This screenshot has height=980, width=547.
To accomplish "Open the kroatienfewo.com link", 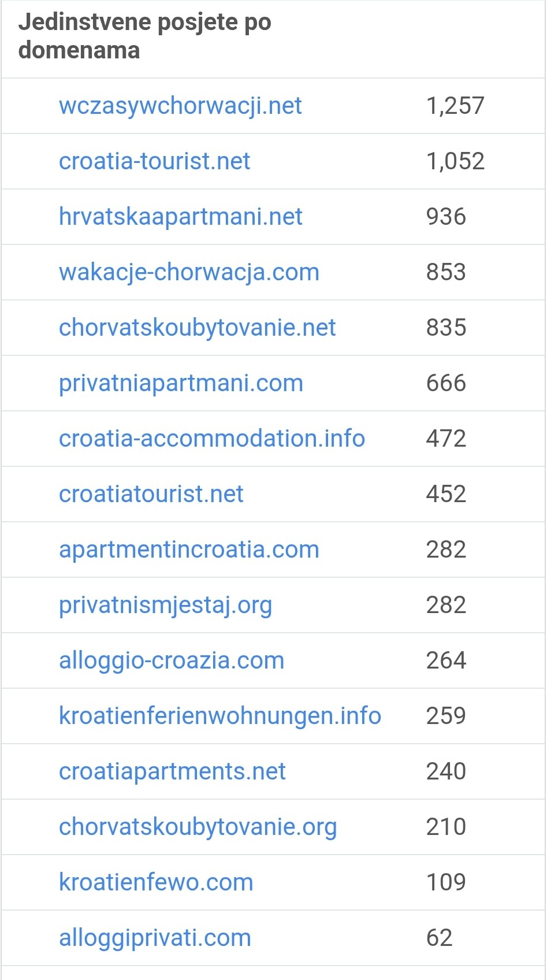I will [x=156, y=882].
